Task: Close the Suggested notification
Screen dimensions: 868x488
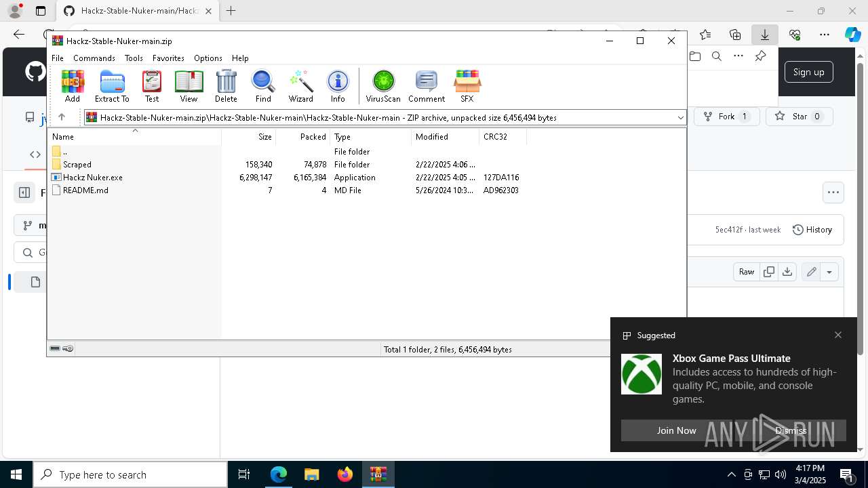Action: 838,335
